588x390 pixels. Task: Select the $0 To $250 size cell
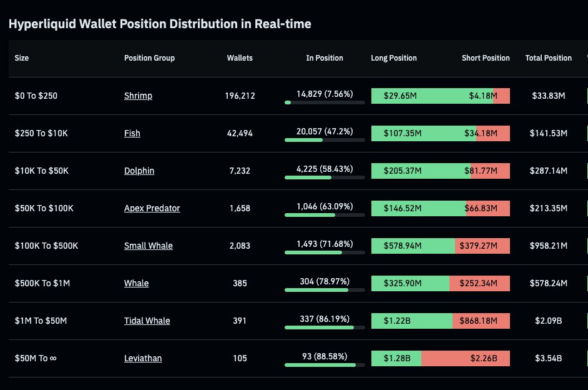36,96
